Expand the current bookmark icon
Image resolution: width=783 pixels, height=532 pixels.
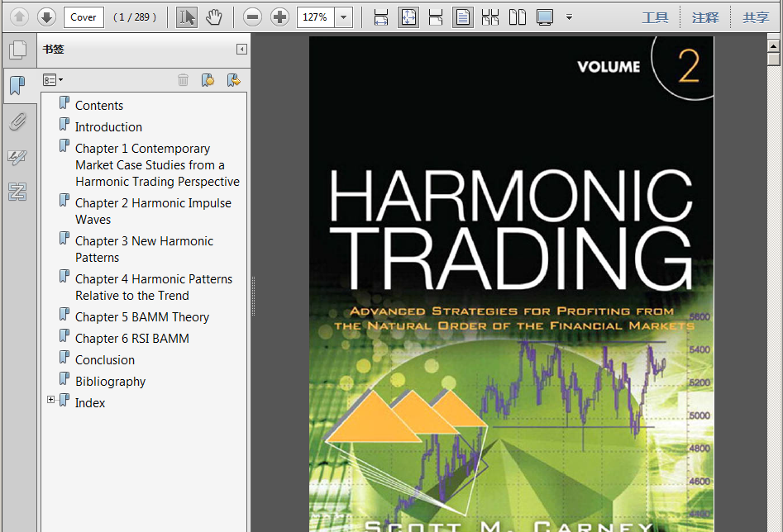click(234, 80)
